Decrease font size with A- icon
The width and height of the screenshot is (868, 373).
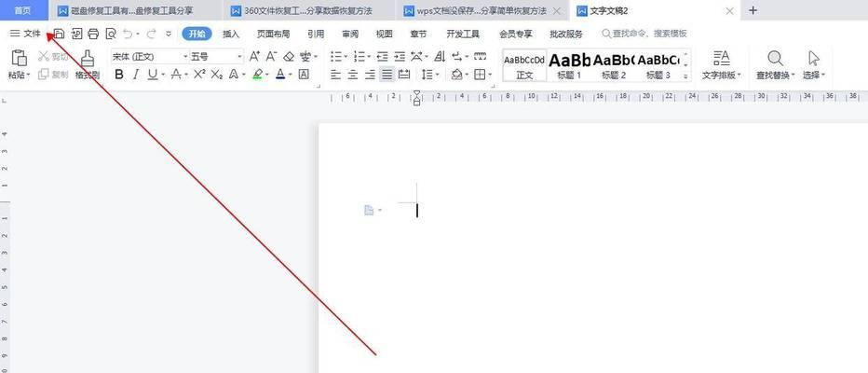click(x=271, y=56)
